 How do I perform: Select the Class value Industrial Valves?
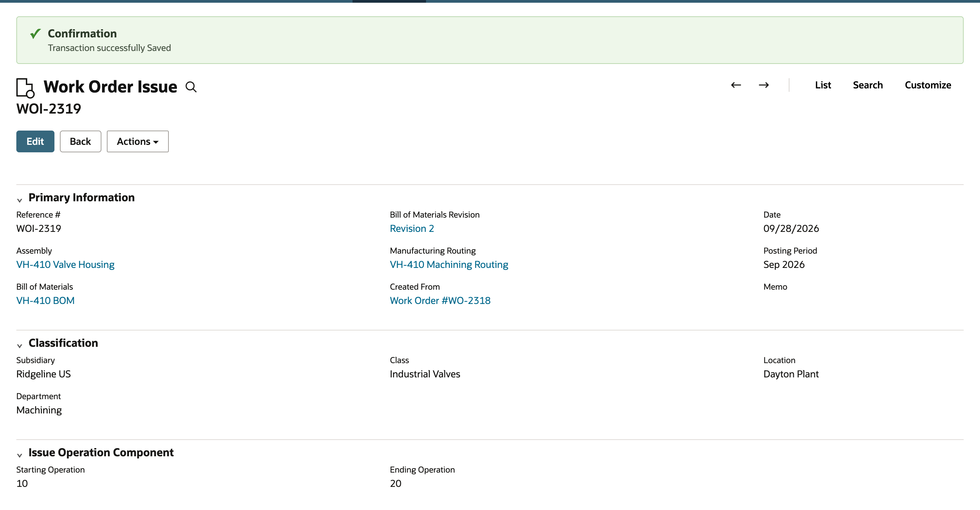(x=425, y=374)
